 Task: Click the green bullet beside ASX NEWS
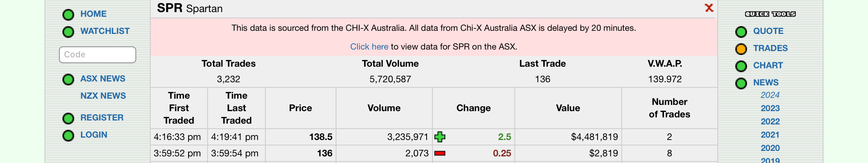pyautogui.click(x=68, y=80)
